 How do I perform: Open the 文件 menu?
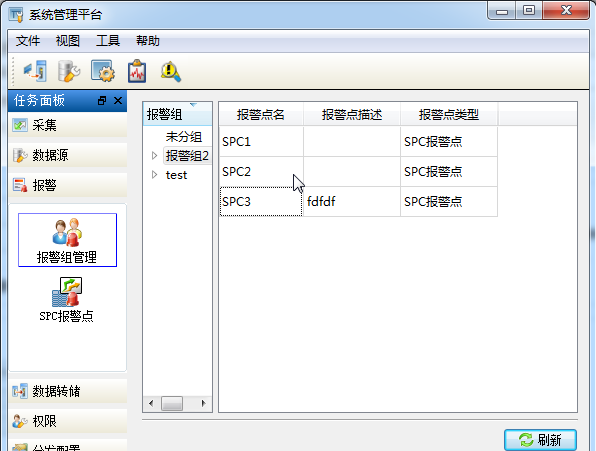pyautogui.click(x=28, y=41)
